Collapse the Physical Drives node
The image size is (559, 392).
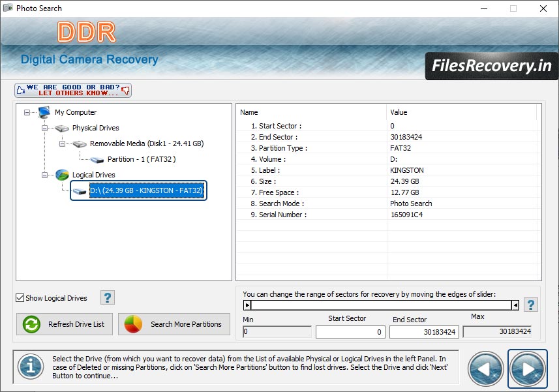pos(45,128)
